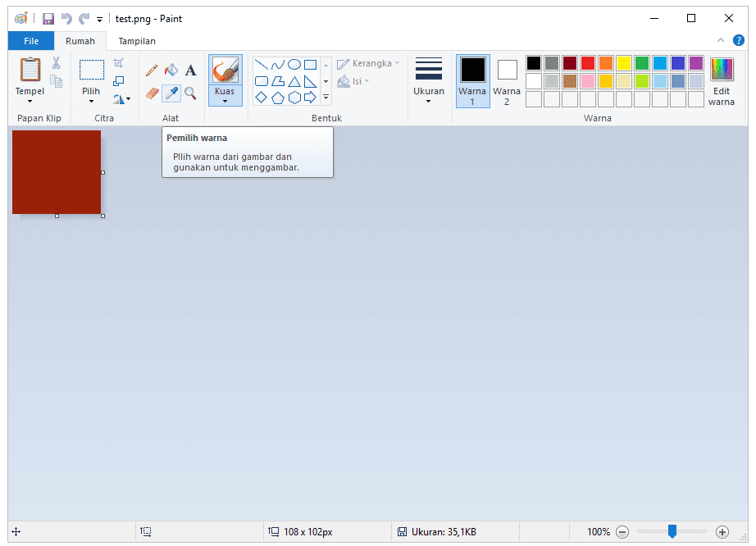
Task: Click the Resize icon in Citra group
Action: [119, 81]
